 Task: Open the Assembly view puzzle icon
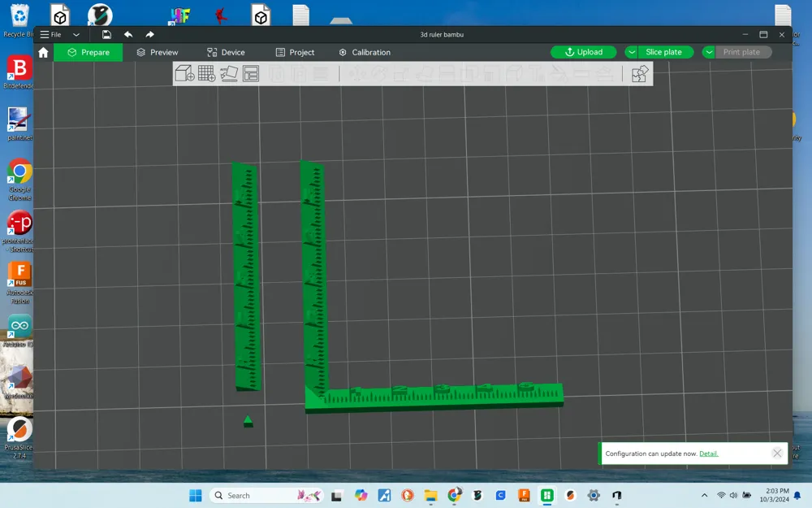(640, 74)
